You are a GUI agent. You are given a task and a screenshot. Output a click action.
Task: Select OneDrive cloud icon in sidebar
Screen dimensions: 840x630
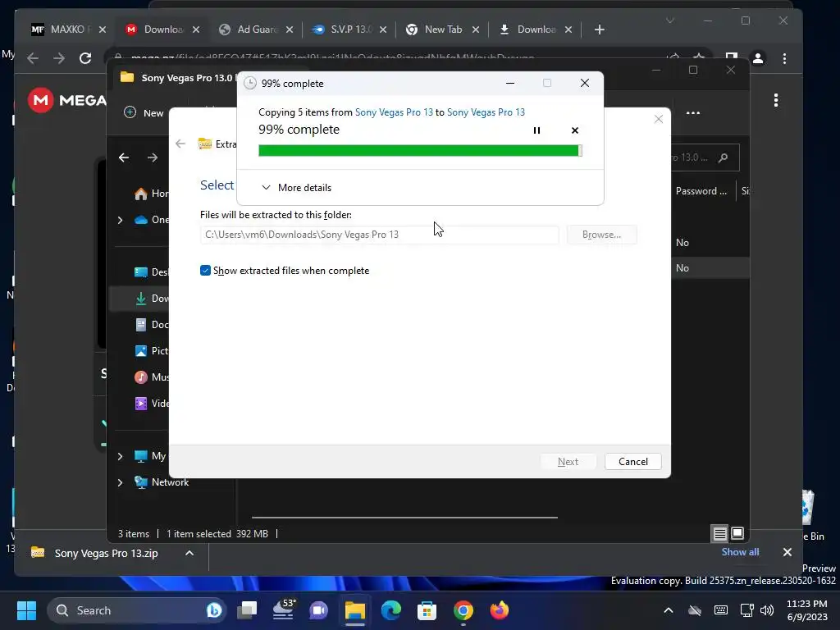141,220
